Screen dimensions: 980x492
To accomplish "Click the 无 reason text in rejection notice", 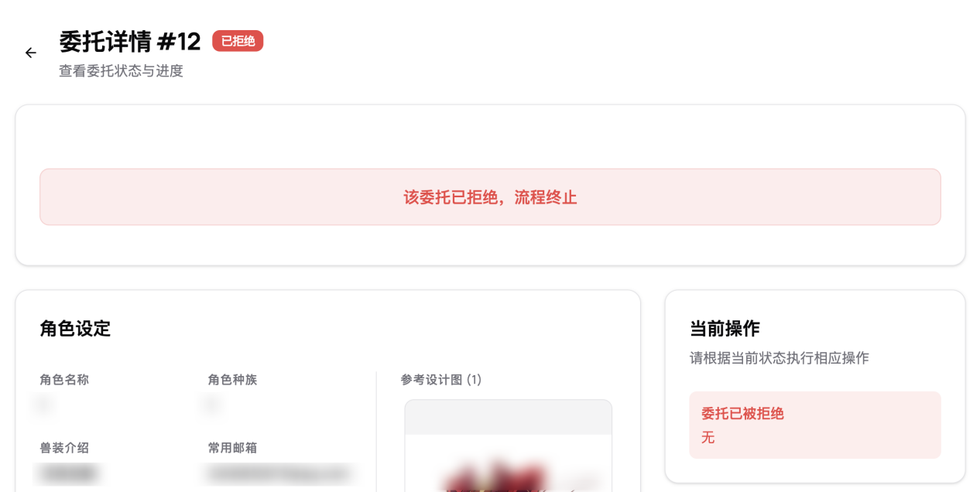I will [708, 438].
